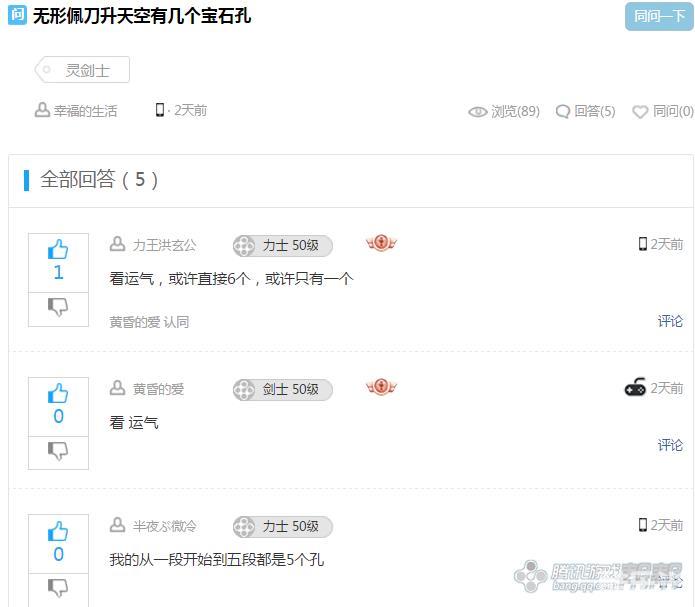Click 黄昏的爱 认同 endorsement text
The image size is (695, 607).
tap(149, 322)
